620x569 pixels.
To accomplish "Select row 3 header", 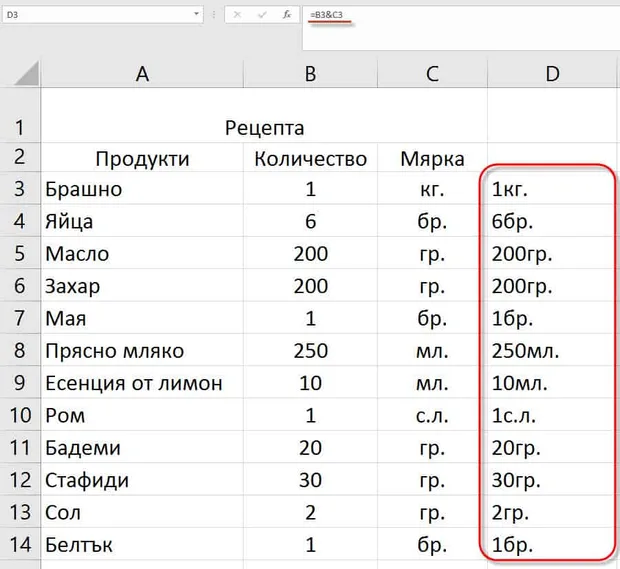I will coord(20,188).
